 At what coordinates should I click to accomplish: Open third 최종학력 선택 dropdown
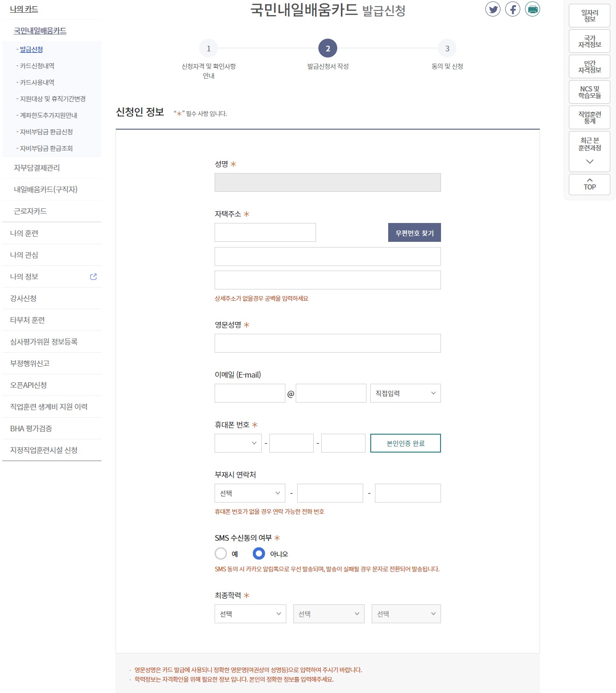[406, 614]
